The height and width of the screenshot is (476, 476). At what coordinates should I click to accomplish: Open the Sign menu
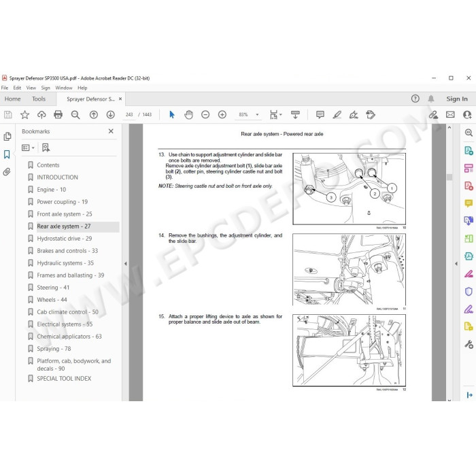coord(46,88)
